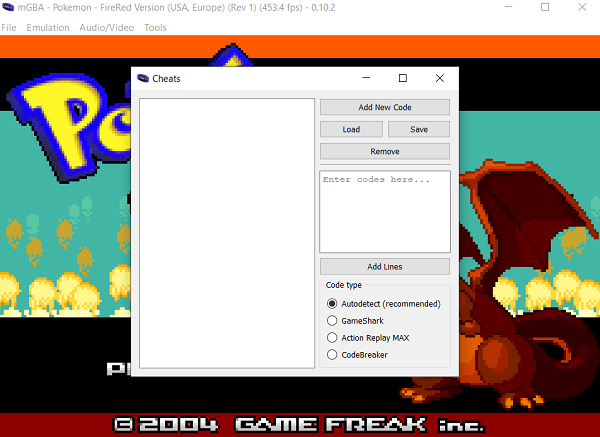Open the Tools menu
Image resolution: width=600 pixels, height=437 pixels.
pos(155,27)
